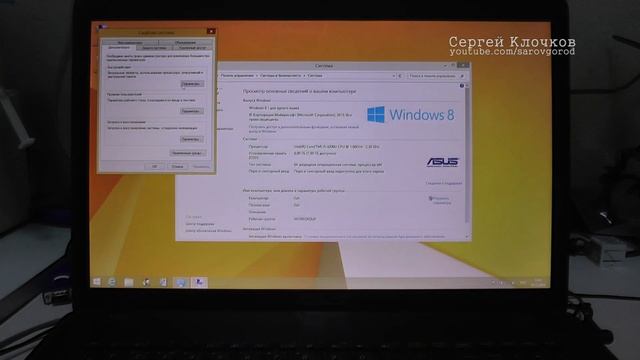The image size is (640, 360).
Task: Open the Удаленный доступ tab
Action: (x=192, y=48)
